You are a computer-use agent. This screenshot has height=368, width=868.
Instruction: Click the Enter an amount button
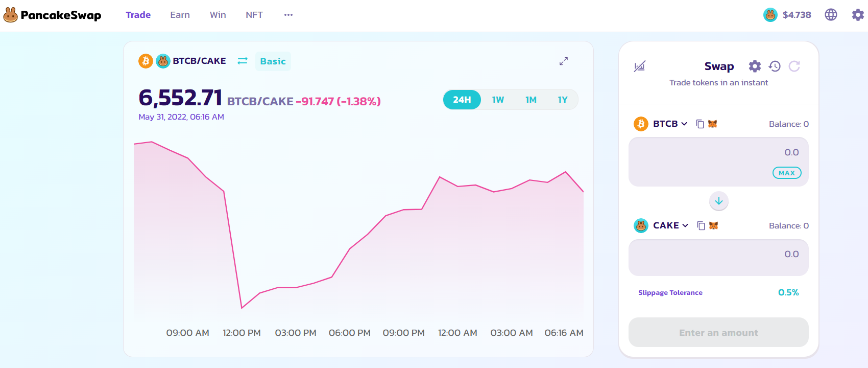(718, 333)
